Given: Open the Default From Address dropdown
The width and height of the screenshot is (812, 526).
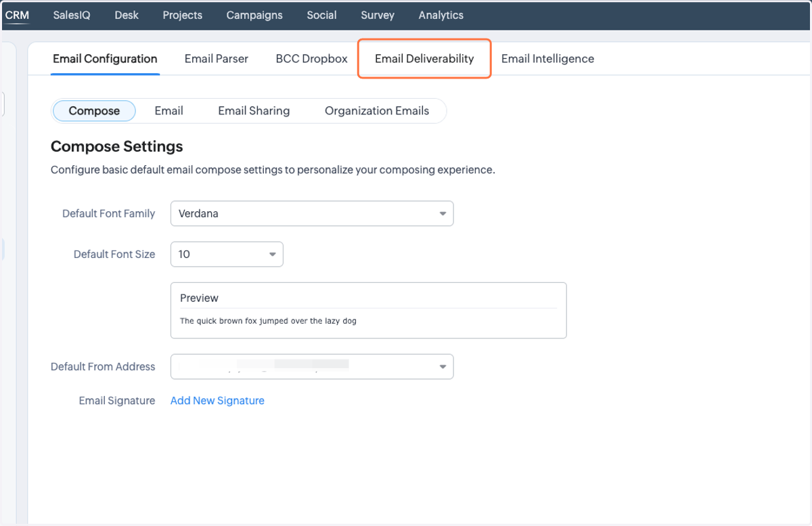Looking at the screenshot, I should pyautogui.click(x=312, y=366).
